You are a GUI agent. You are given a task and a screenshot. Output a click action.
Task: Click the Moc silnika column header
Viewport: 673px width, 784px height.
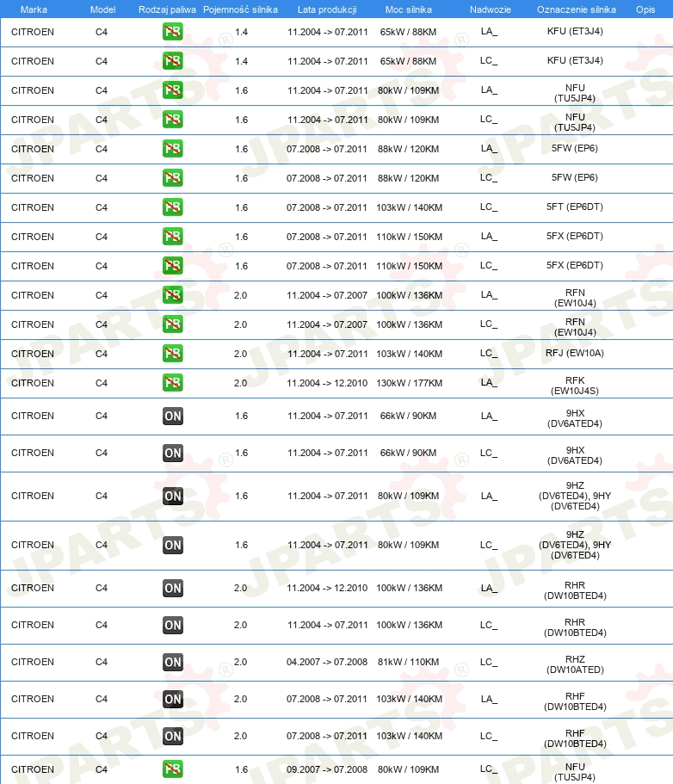click(409, 9)
